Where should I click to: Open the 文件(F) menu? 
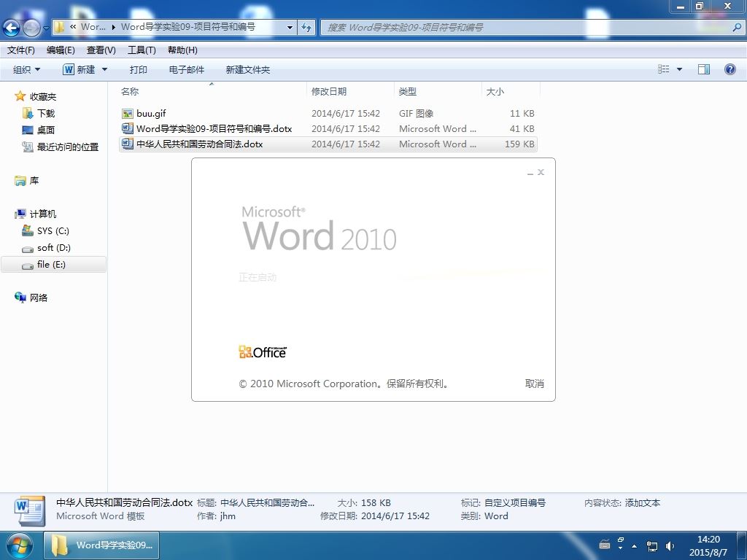click(21, 50)
